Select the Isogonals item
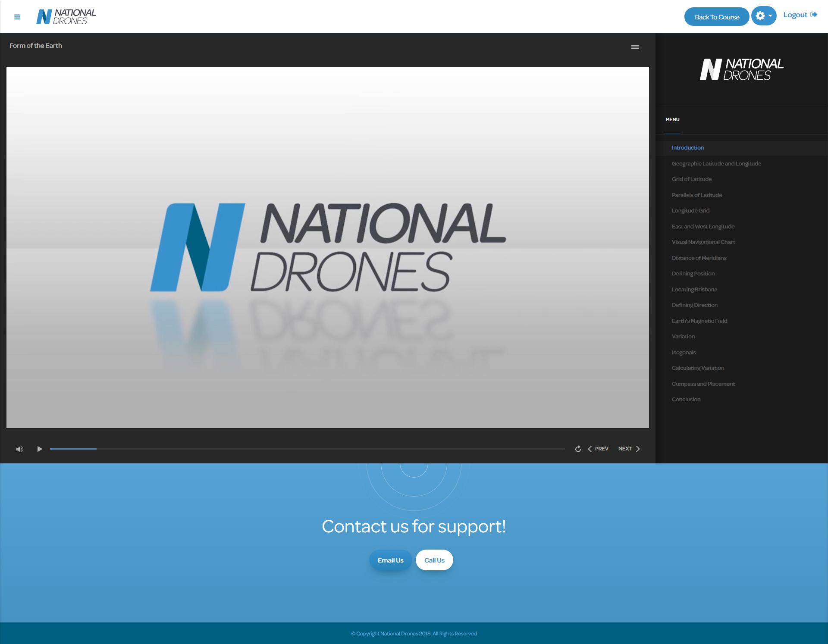 click(742, 353)
